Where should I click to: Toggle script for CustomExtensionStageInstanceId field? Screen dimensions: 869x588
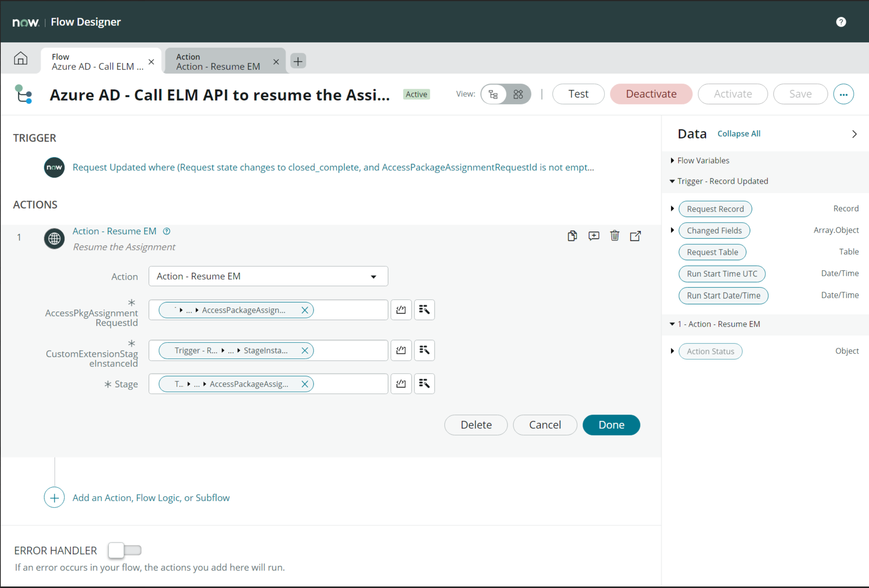(x=401, y=350)
